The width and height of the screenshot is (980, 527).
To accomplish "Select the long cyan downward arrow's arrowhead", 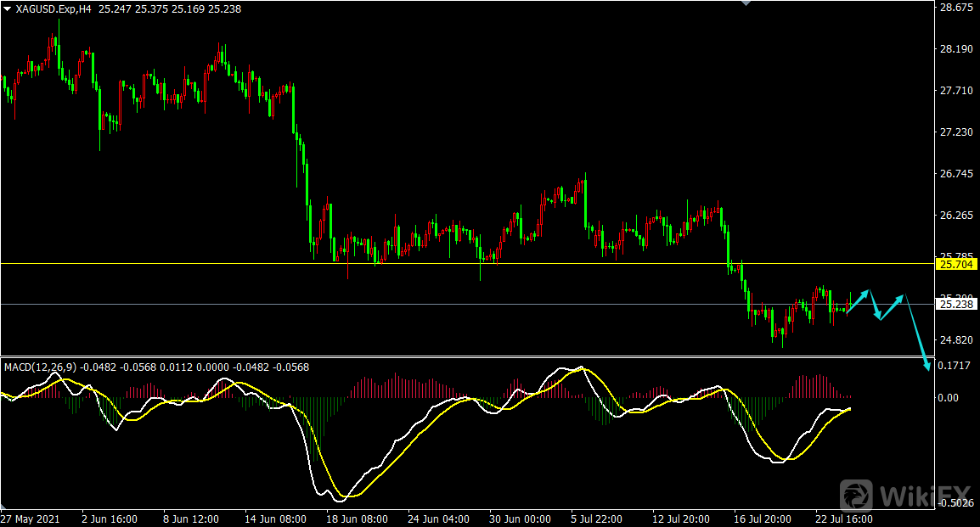I will coord(927,365).
